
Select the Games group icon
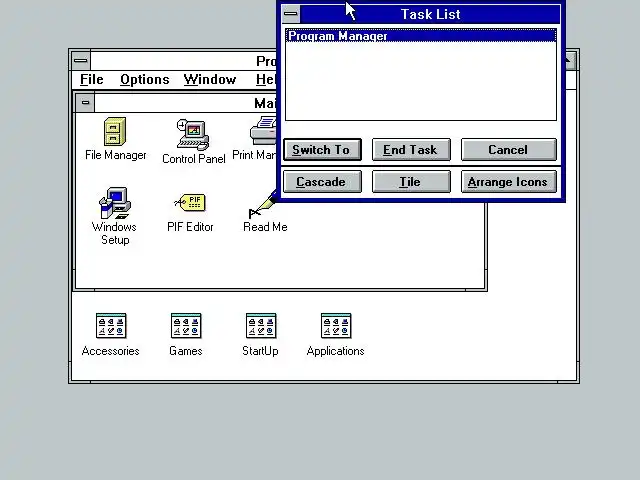click(186, 326)
